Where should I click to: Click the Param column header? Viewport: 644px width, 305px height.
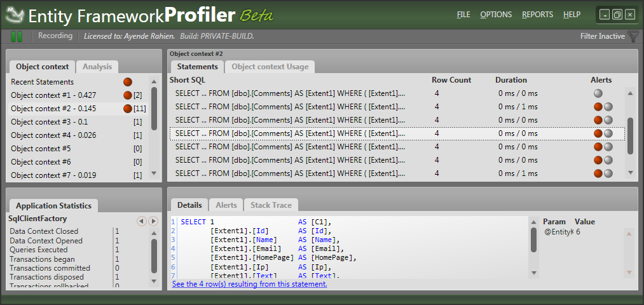(554, 222)
